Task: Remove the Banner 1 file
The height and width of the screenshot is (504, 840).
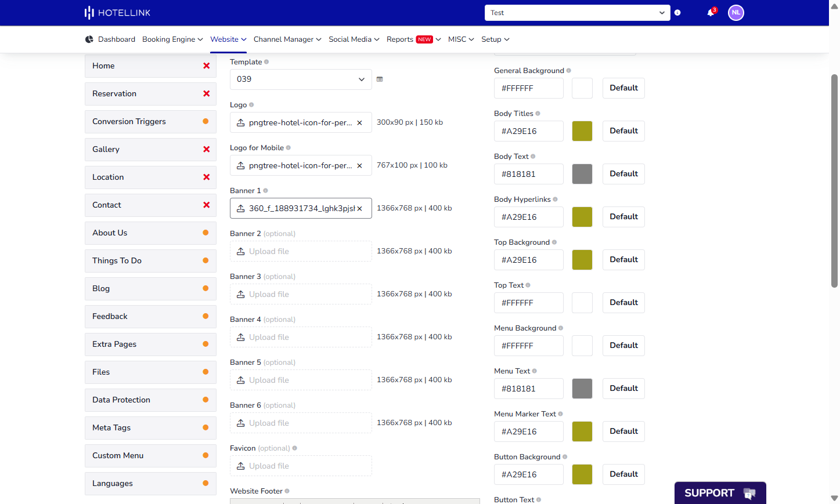Action: (360, 209)
